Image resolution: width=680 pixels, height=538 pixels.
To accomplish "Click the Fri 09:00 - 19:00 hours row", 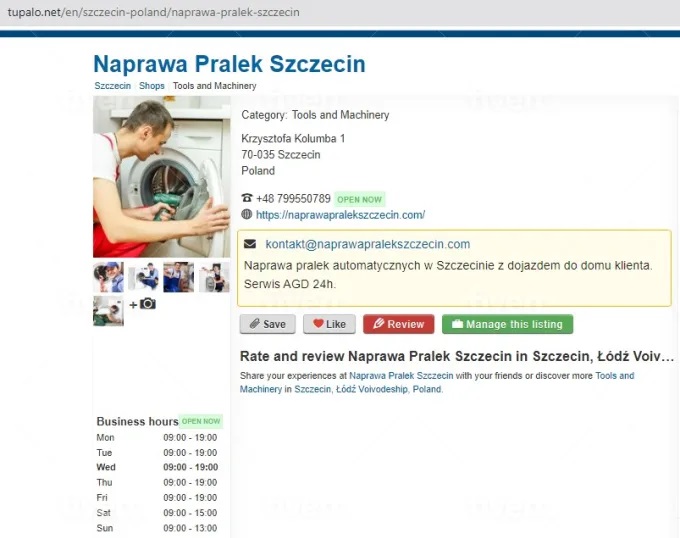I will pos(157,498).
